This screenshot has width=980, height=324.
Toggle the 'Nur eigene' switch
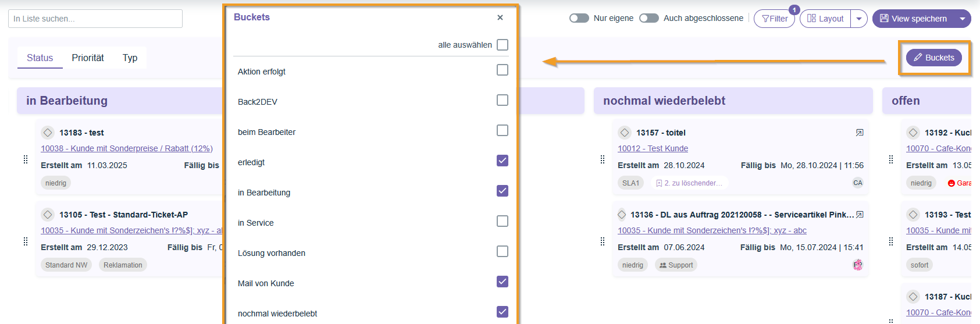579,18
